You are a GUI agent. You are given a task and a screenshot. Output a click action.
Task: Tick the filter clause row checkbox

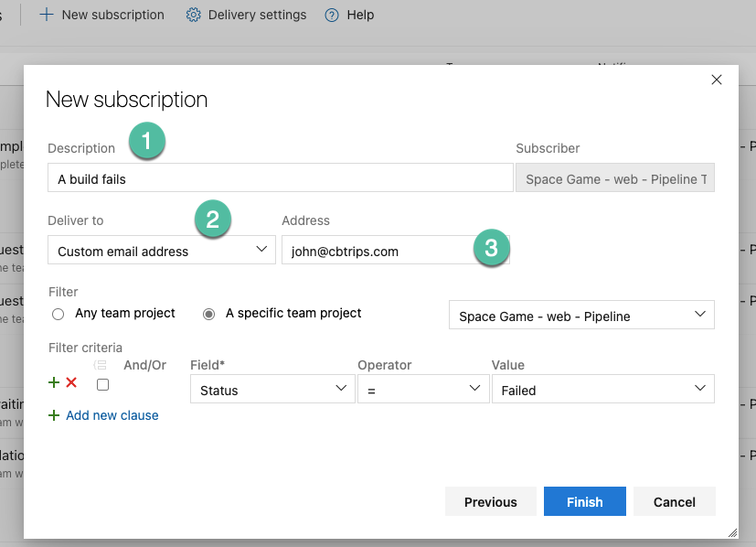pos(102,384)
